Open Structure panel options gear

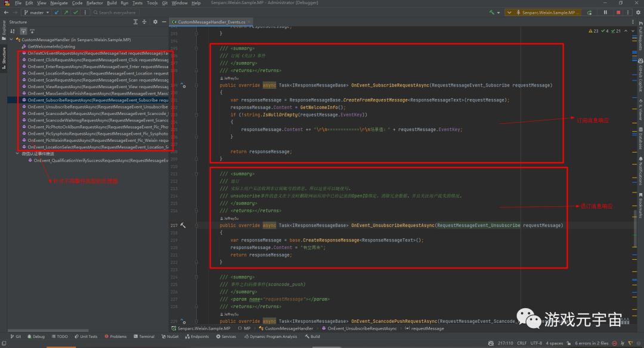click(155, 21)
